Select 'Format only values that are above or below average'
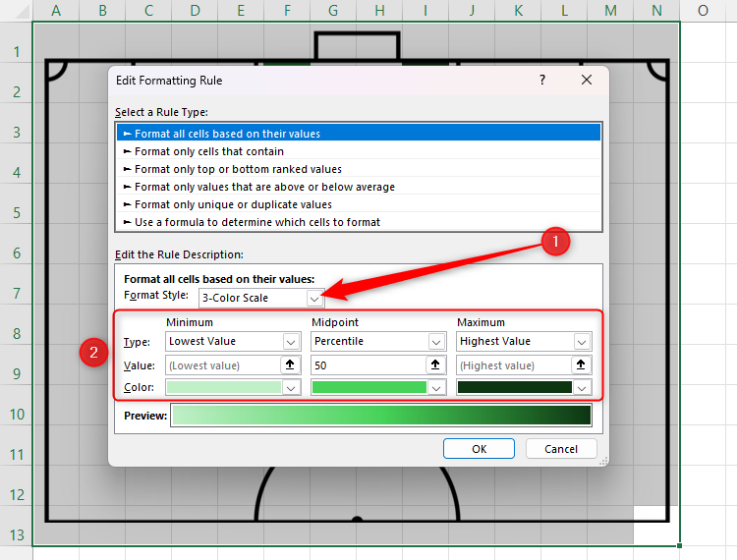 [x=359, y=187]
